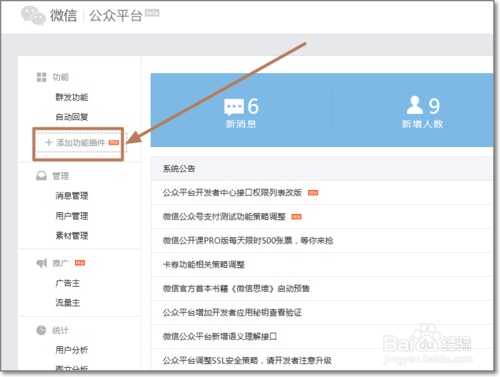Viewport: 500px width, 377px height.
Task: Open 广告主 in the sidebar
Action: click(68, 283)
